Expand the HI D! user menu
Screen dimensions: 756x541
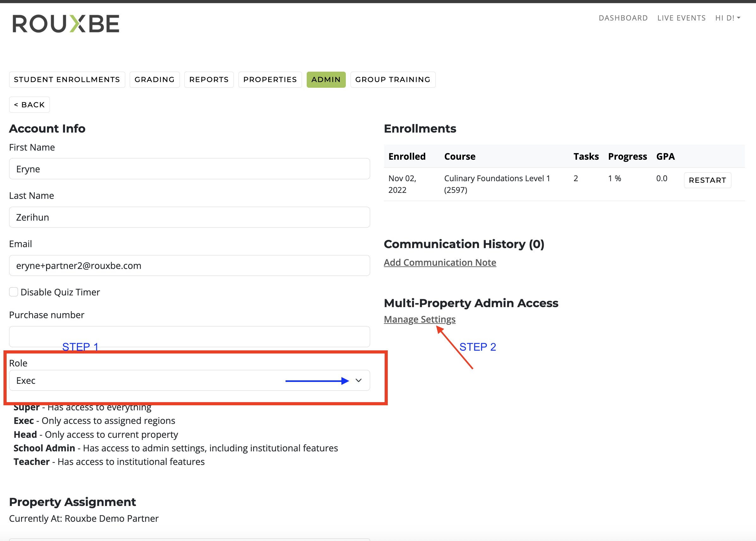728,18
